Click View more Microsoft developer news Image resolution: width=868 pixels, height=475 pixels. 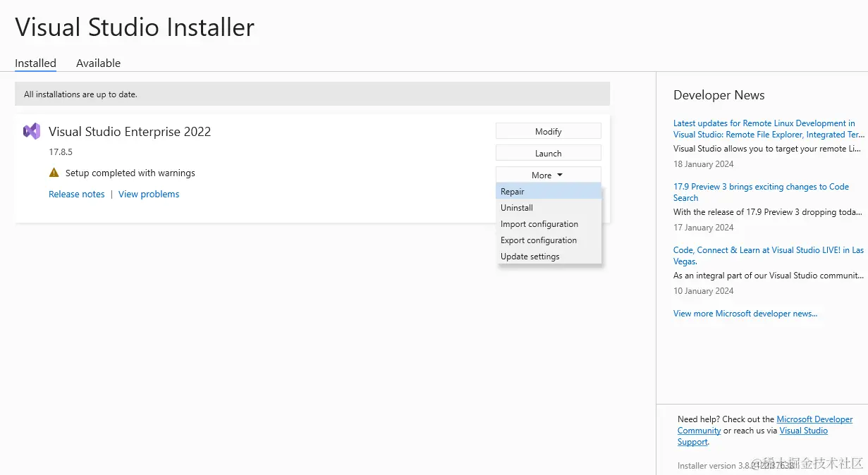745,313
